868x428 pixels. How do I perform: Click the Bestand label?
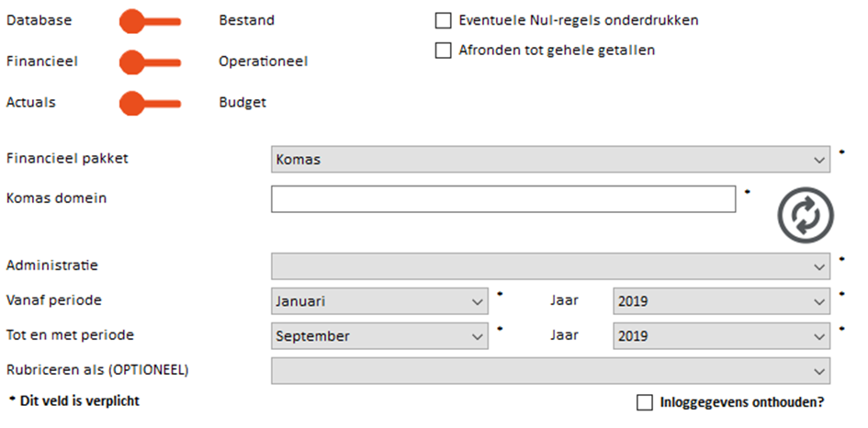(246, 20)
